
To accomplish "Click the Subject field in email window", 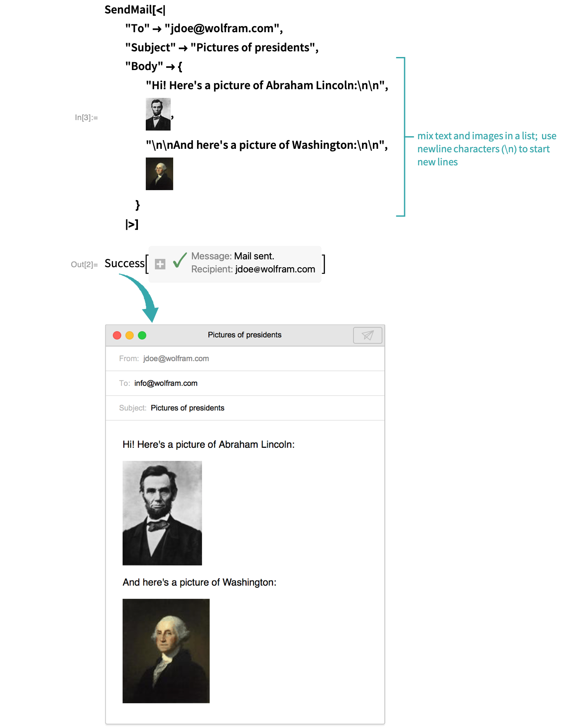I will pyautogui.click(x=245, y=408).
